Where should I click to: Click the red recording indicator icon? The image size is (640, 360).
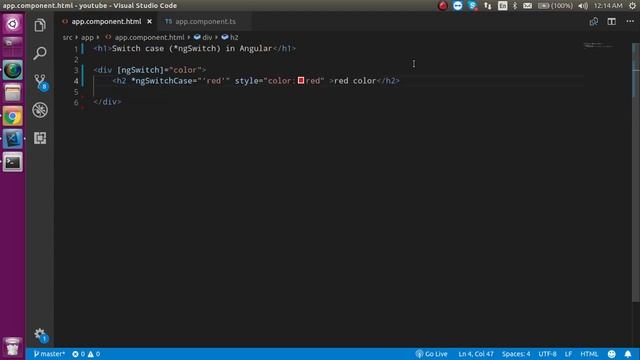(x=443, y=6)
